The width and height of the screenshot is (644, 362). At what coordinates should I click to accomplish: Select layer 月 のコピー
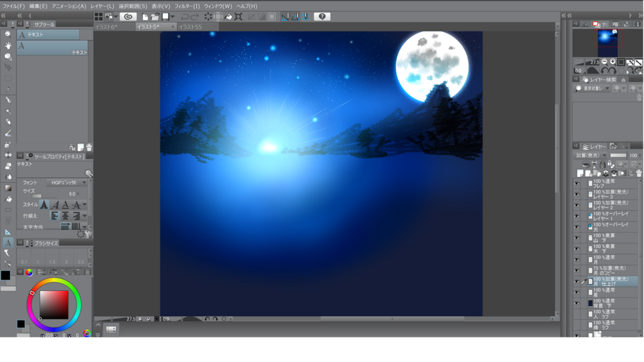611,270
